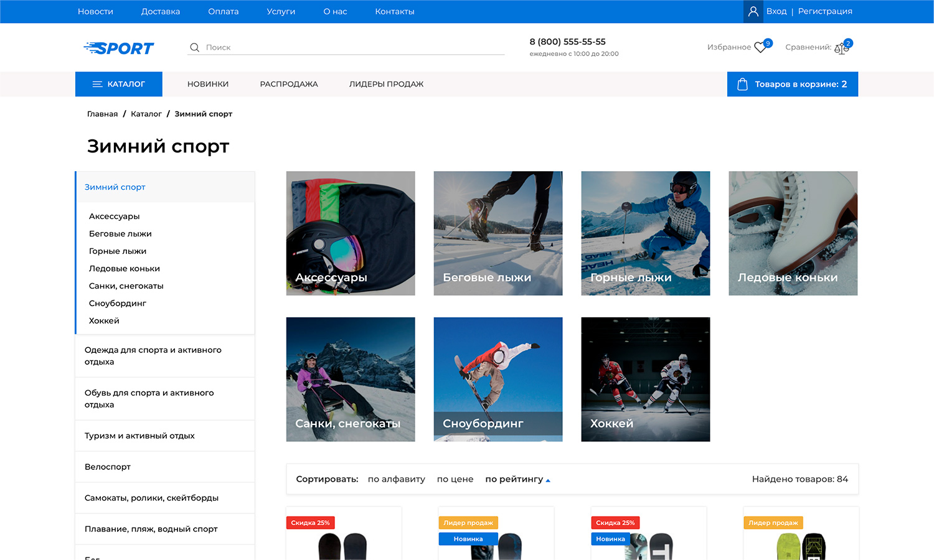Click the user account icon
934x560 pixels.
[x=753, y=11]
